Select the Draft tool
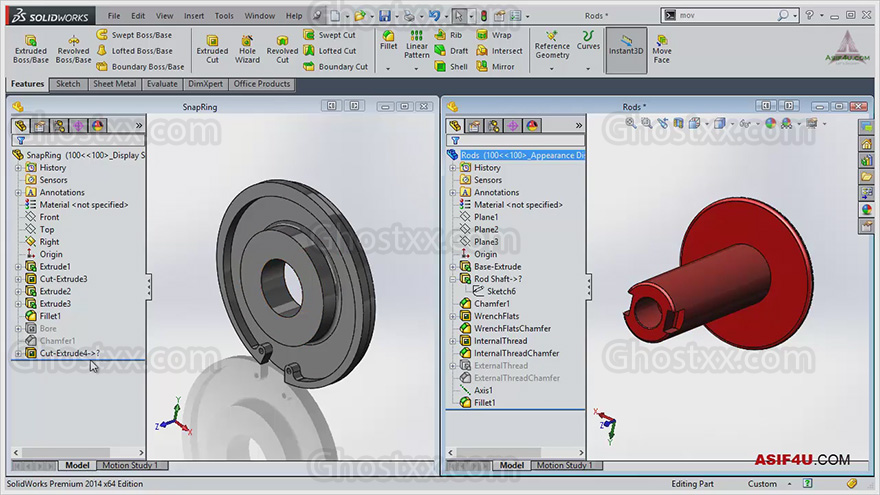The height and width of the screenshot is (495, 880). pos(451,51)
